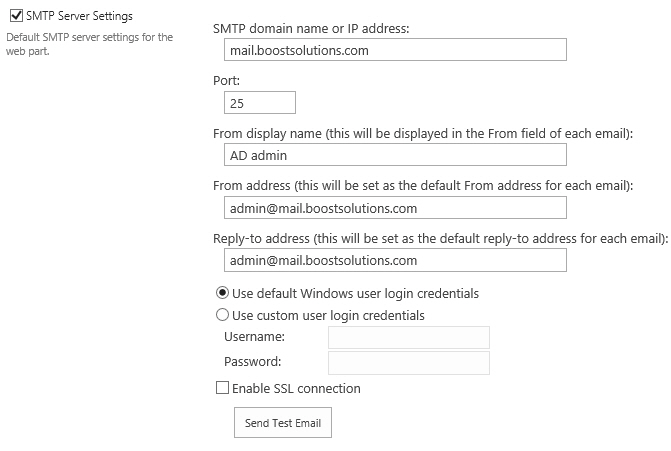The height and width of the screenshot is (451, 671).
Task: Click the 'Default SMTP server settings' description text
Action: coord(89,44)
